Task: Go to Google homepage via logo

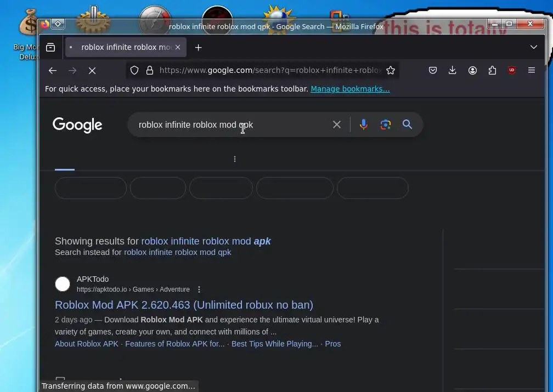Action: click(77, 125)
